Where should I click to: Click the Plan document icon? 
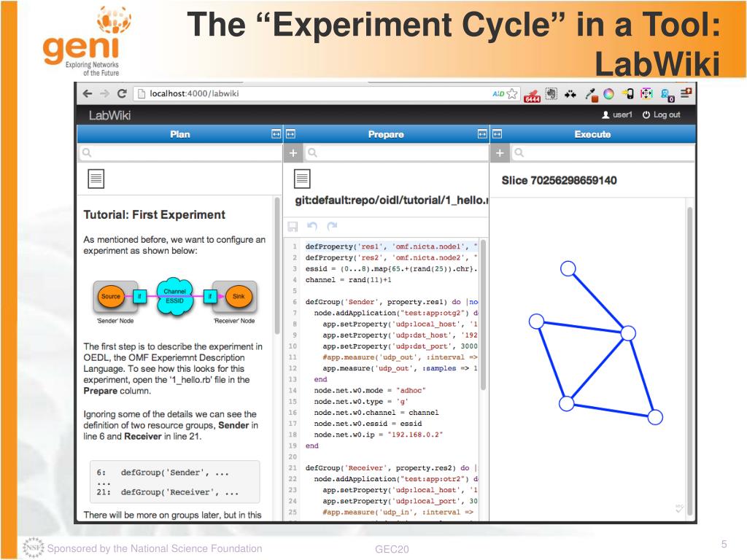coord(96,179)
